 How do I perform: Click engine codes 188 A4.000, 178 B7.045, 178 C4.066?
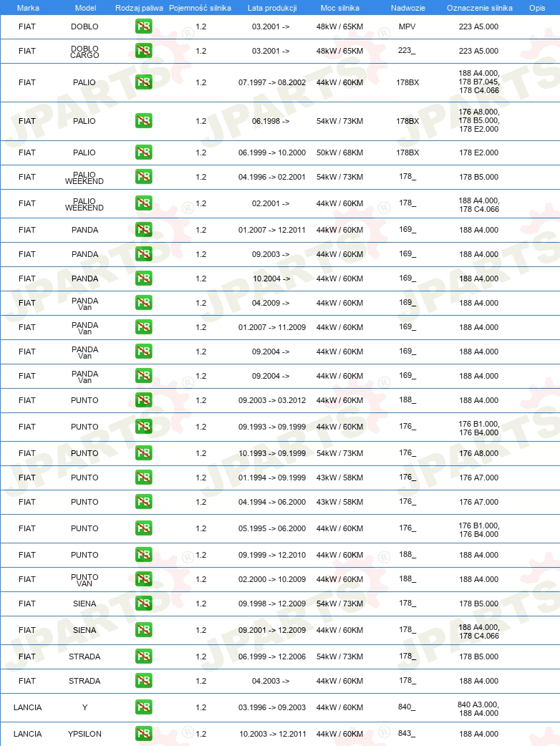[478, 82]
